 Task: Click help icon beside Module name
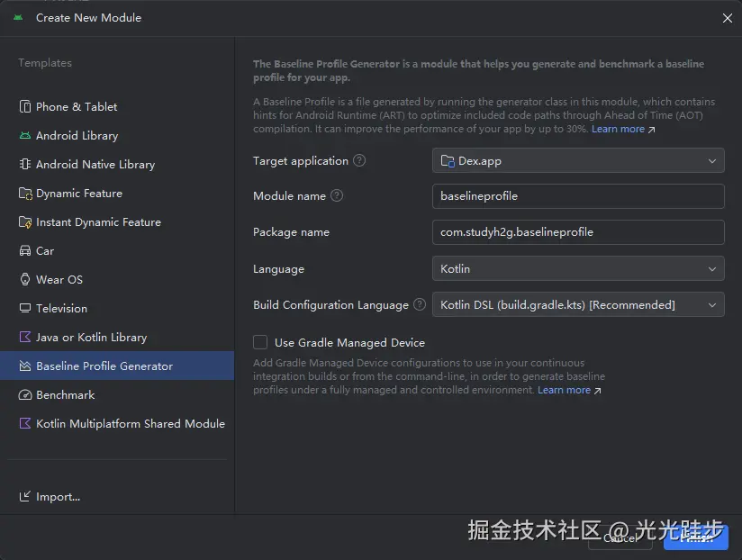tap(337, 195)
